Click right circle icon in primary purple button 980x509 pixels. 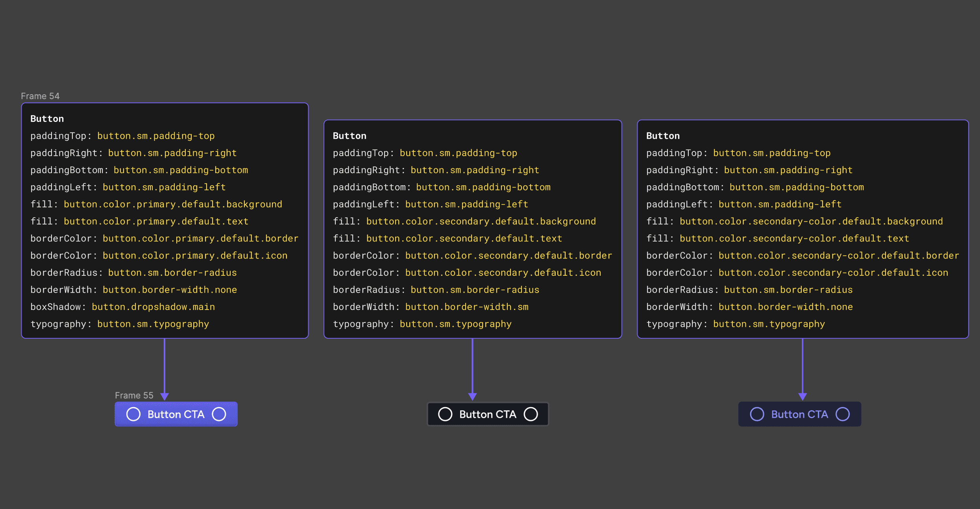219,414
